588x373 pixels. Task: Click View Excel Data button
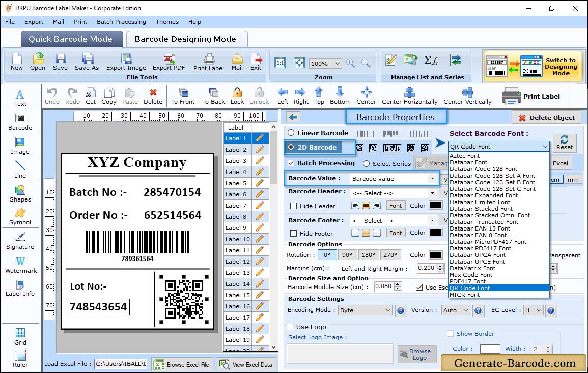(x=246, y=364)
